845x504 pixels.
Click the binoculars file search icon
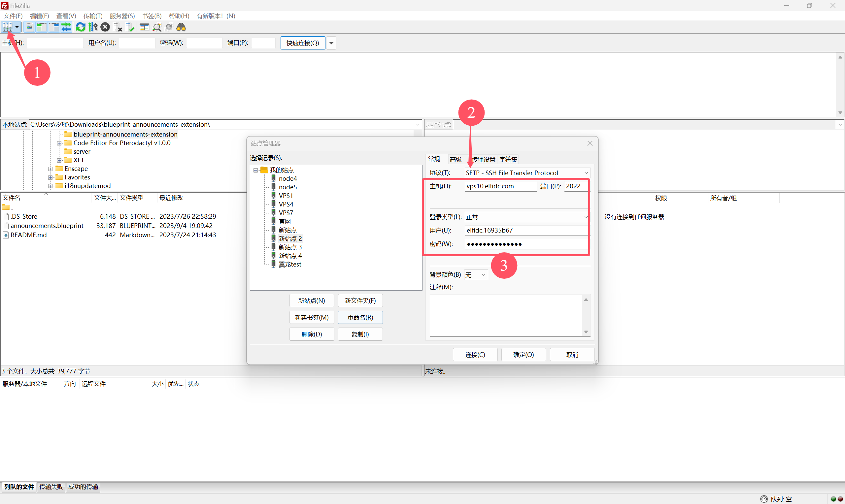tap(181, 27)
